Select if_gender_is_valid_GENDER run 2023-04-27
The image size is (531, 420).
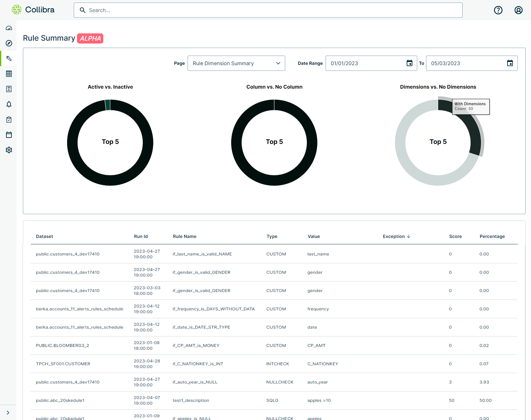(202, 272)
